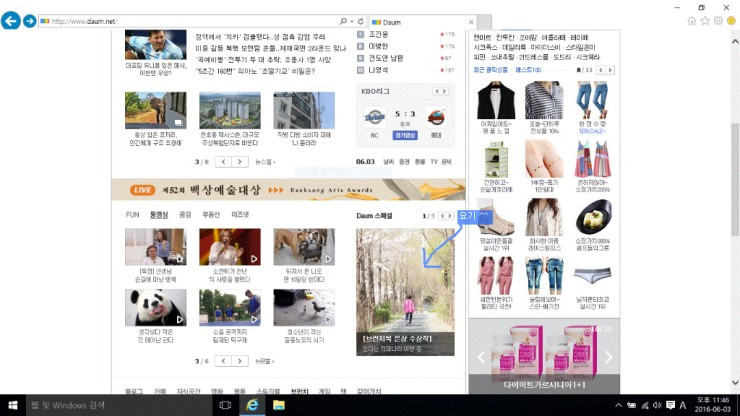Open the elephant news thumbnail
This screenshot has width=740, height=416.
(x=156, y=110)
